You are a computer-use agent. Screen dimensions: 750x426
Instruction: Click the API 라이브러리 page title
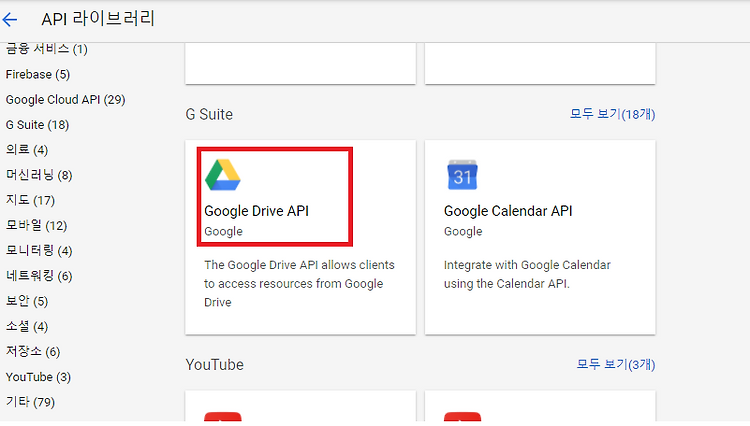(x=98, y=19)
